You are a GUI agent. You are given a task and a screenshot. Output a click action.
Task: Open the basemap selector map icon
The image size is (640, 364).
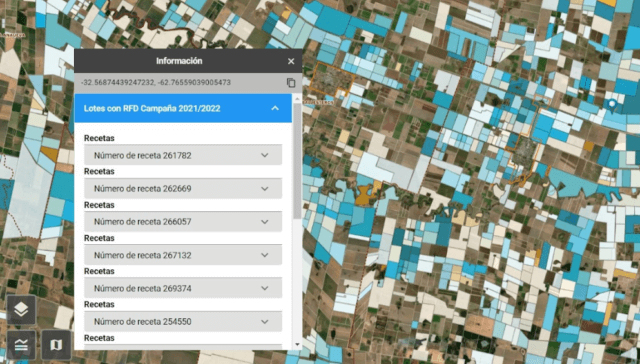coord(56,345)
